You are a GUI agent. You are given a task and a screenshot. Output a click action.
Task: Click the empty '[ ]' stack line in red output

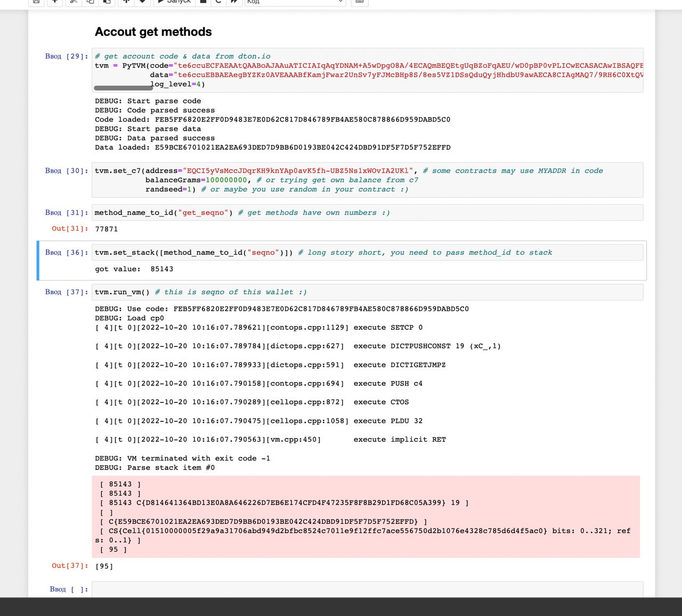click(107, 512)
